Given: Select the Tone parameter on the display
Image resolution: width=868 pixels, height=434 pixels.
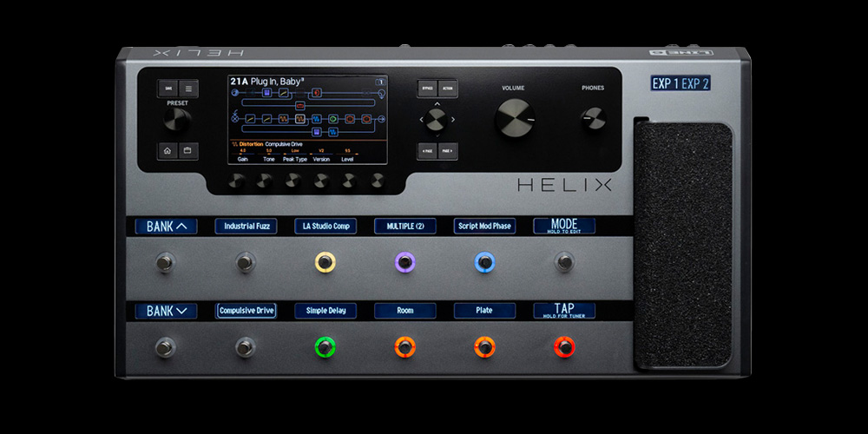Looking at the screenshot, I should click(269, 160).
